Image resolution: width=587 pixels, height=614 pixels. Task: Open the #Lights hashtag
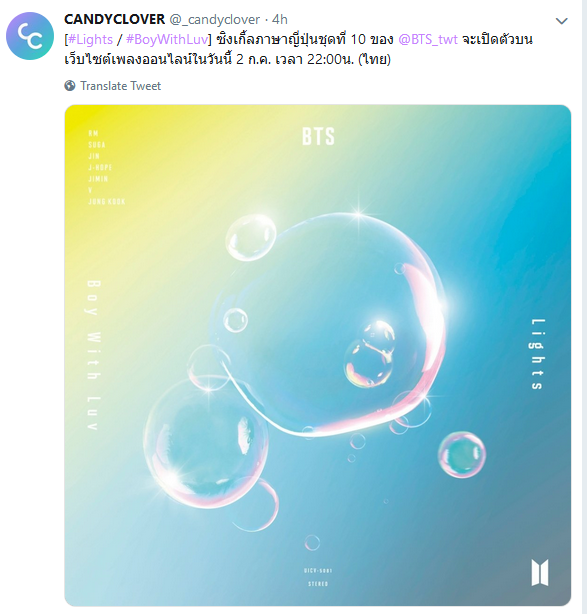[90, 40]
